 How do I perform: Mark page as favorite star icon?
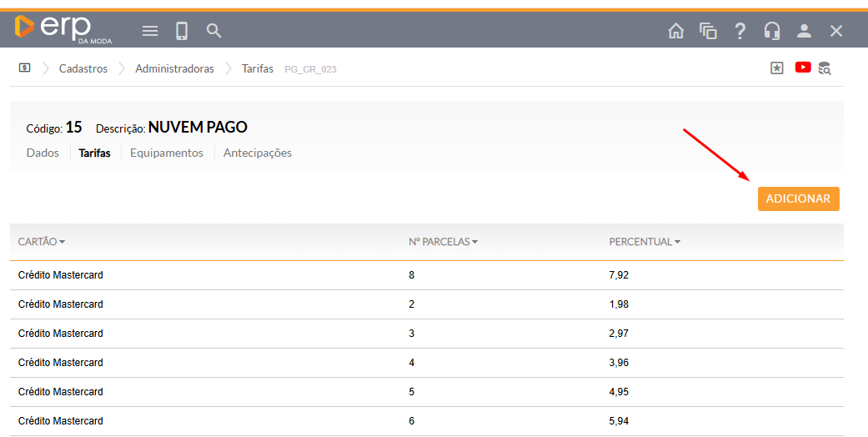(x=777, y=68)
